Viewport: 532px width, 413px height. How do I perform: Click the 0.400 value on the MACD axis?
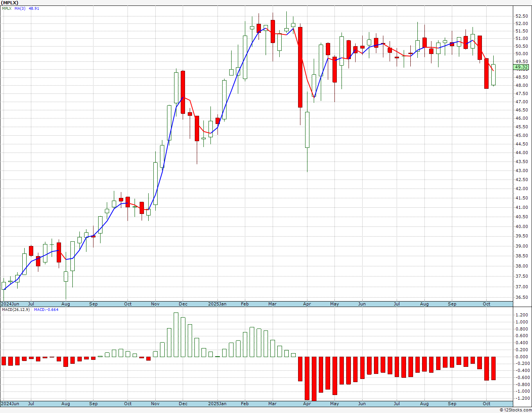(x=521, y=343)
